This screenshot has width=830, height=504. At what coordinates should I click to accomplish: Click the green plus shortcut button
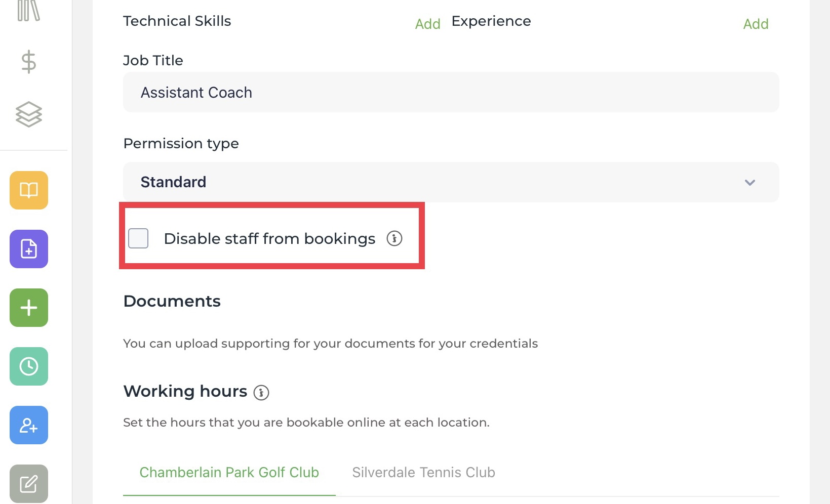pos(29,308)
